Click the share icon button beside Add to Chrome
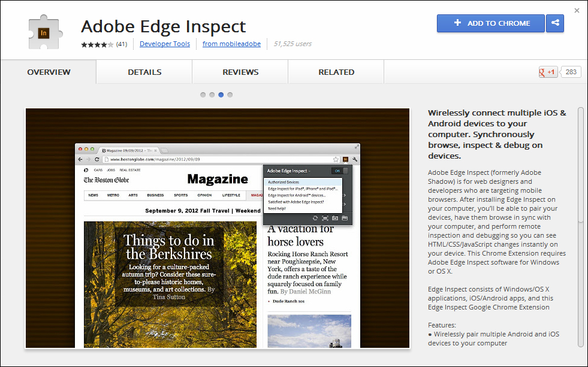The image size is (588, 367). pyautogui.click(x=555, y=23)
